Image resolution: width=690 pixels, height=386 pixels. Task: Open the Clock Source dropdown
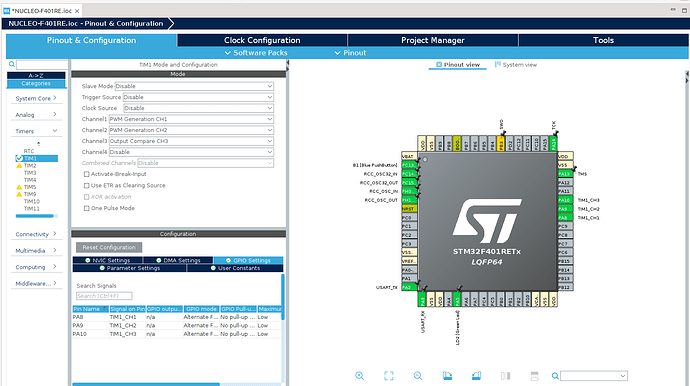[198, 108]
